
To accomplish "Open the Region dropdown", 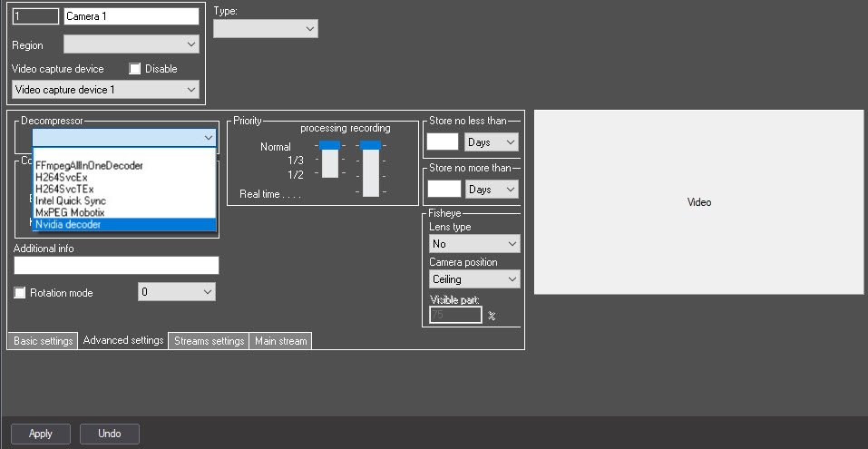I will click(x=132, y=44).
